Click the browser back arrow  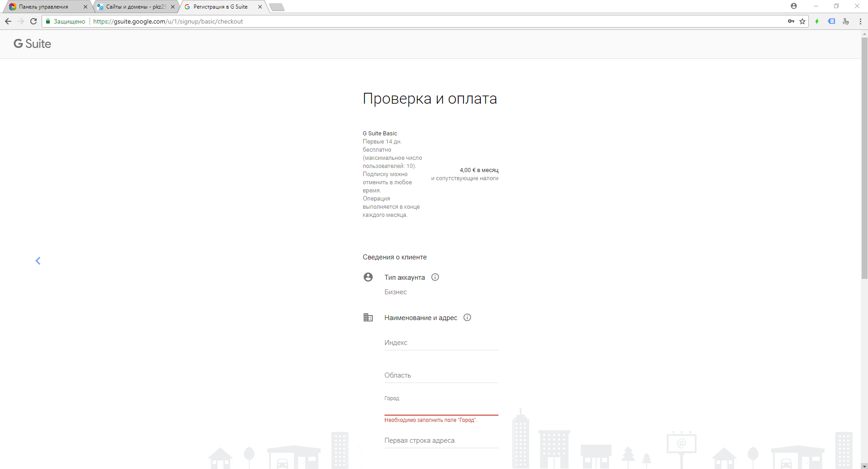[x=8, y=21]
